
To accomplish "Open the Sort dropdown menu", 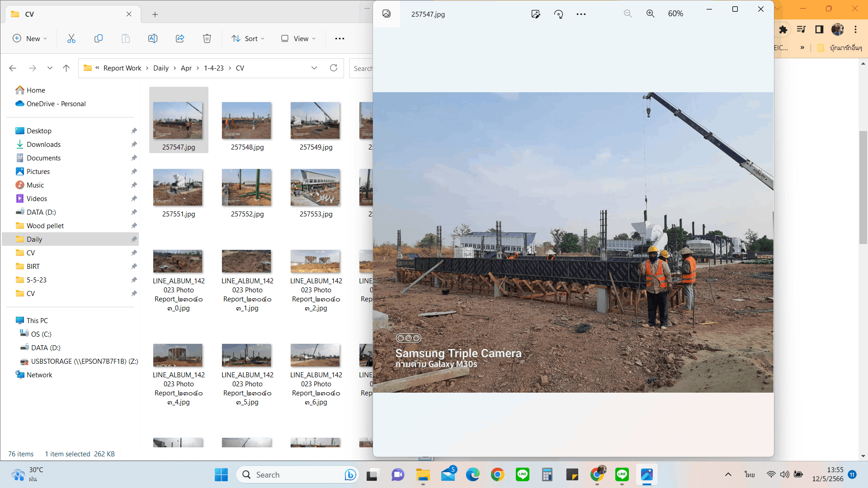I will pos(248,38).
